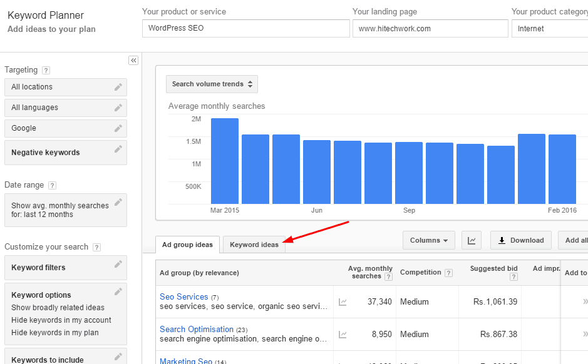Edit the Google network pencil icon
Screen dimensions: 588x364
[x=118, y=128]
